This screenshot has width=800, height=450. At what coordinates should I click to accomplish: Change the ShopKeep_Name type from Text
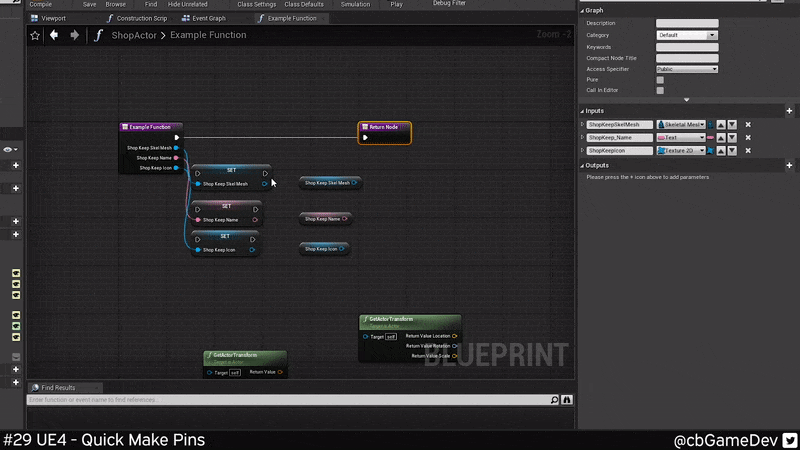680,138
